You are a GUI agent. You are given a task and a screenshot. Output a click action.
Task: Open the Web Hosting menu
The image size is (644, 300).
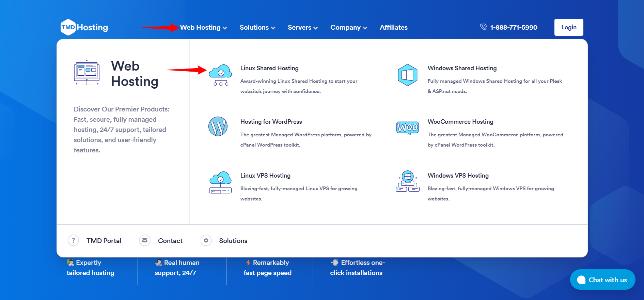point(204,27)
